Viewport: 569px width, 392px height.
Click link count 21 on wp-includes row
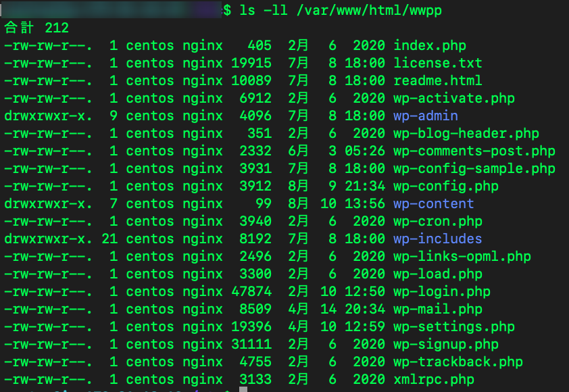coord(109,239)
